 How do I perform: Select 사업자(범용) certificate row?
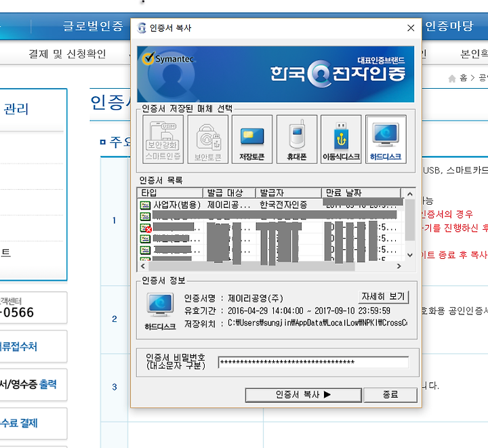[x=270, y=205]
